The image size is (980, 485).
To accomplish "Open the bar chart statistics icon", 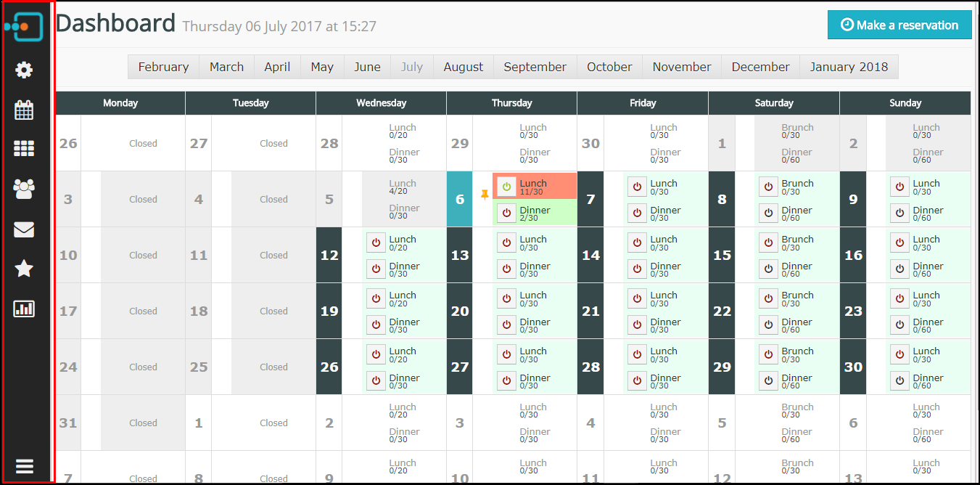I will pos(24,309).
